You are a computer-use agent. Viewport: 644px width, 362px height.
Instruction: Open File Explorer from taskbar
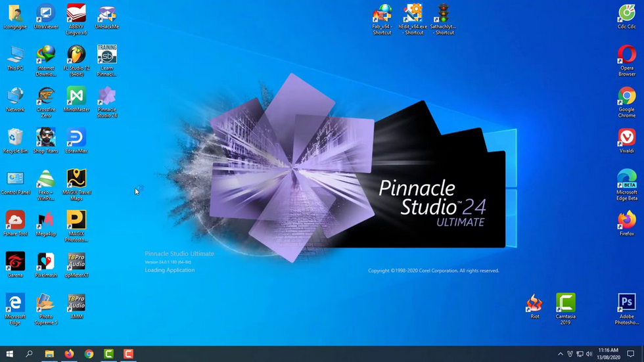(49, 354)
